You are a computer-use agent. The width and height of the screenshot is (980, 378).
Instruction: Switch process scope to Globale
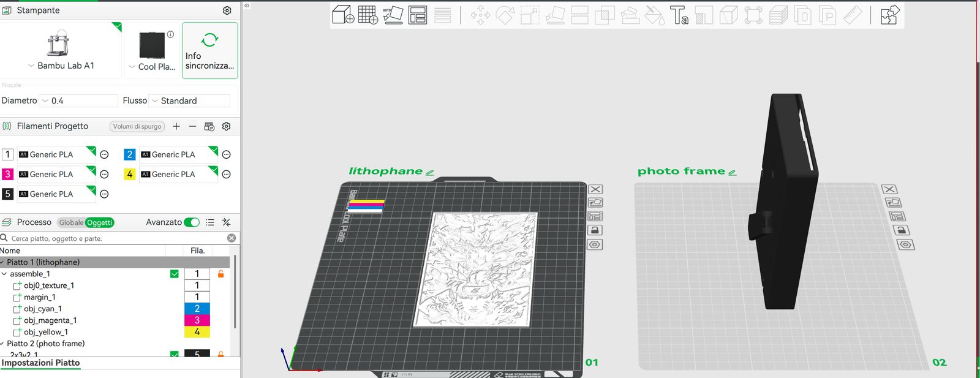71,222
